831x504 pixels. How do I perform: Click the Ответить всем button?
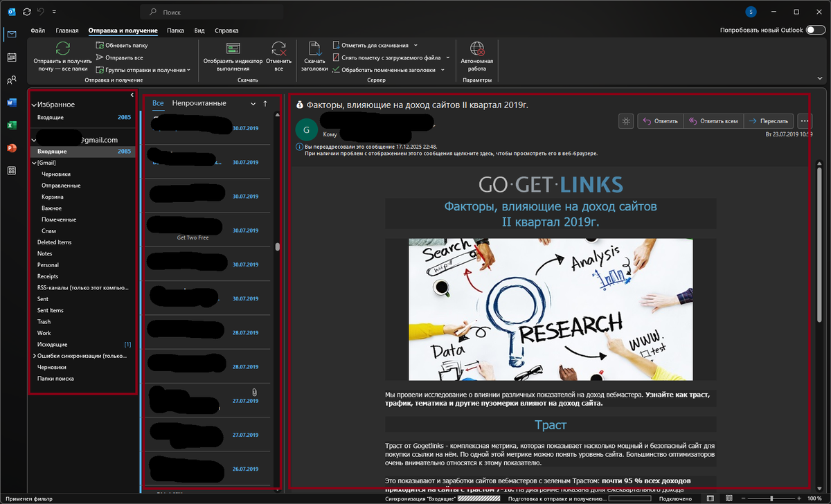pos(713,121)
